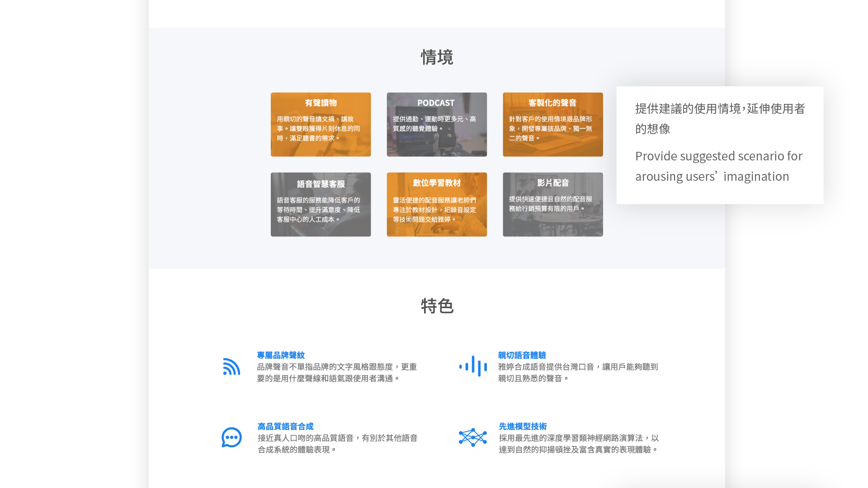Click the 先進模型技術 heading link
This screenshot has width=868, height=488.
point(523,427)
